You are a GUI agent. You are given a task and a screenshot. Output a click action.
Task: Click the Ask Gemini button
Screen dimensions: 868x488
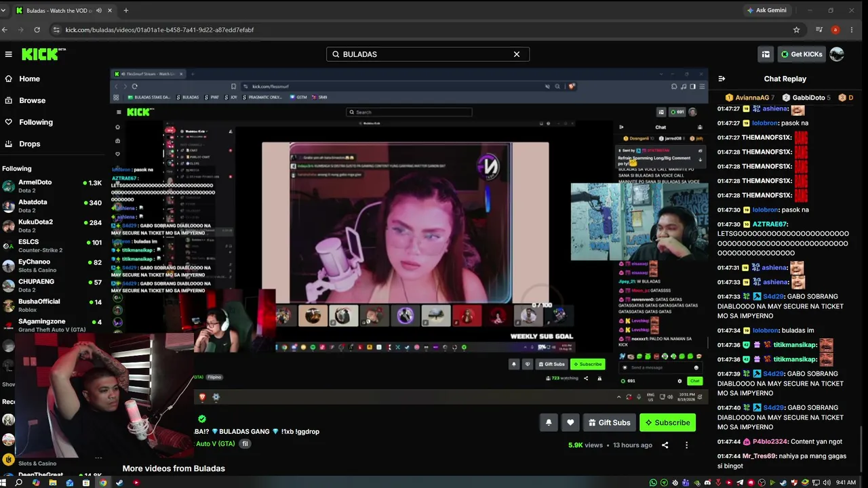766,10
